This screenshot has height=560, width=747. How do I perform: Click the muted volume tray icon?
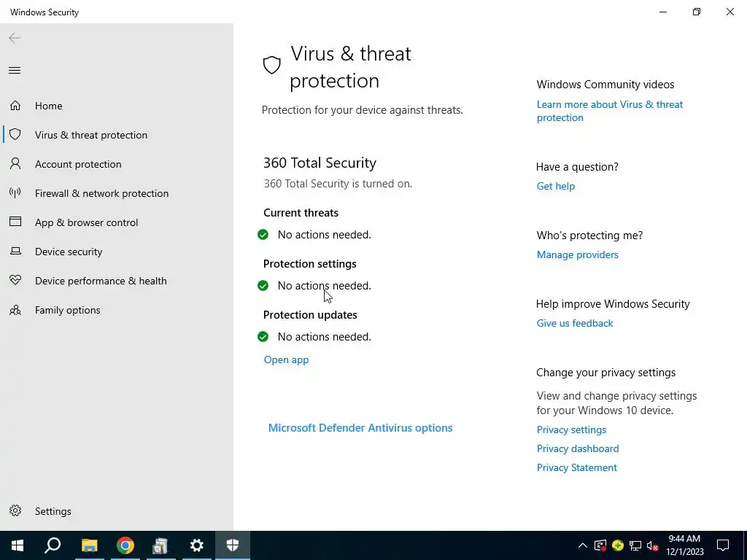coord(652,545)
